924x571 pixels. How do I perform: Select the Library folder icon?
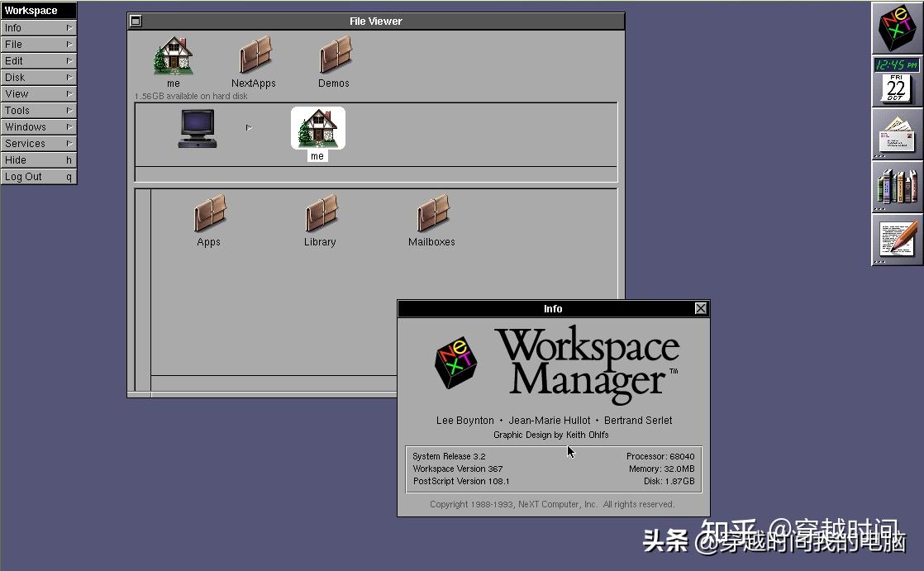pyautogui.click(x=321, y=221)
